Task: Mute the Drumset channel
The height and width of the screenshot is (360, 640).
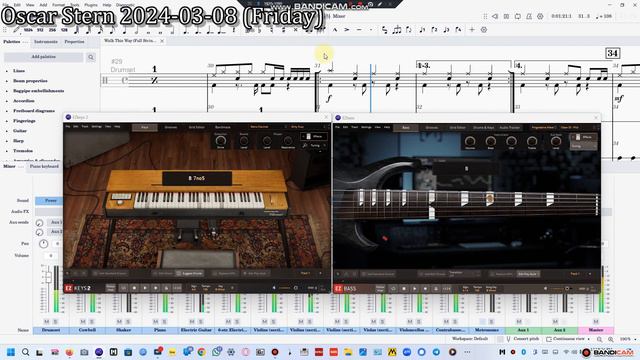Action: click(x=46, y=322)
